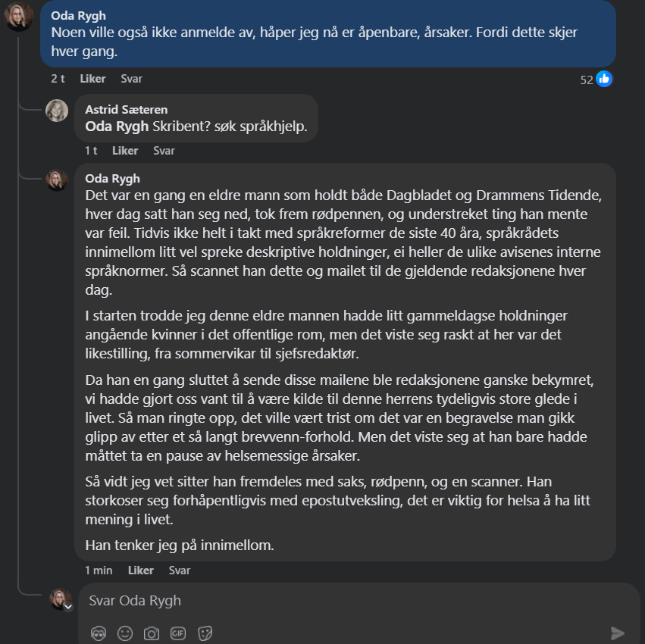
Task: Open the GIF selector
Action: point(178,633)
